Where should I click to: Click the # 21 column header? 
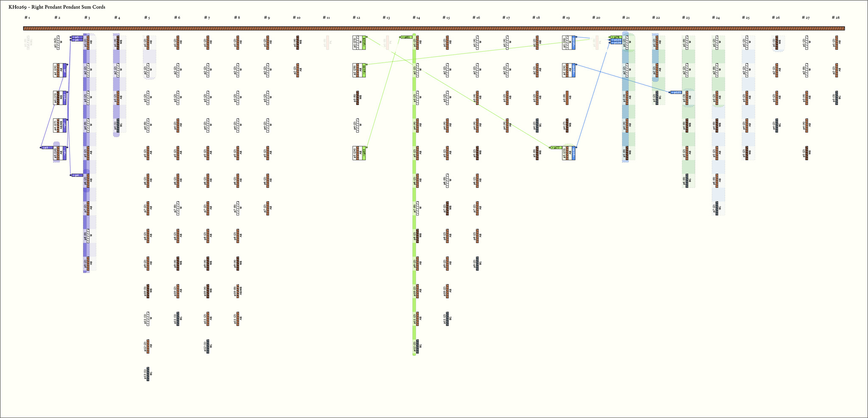pos(626,18)
